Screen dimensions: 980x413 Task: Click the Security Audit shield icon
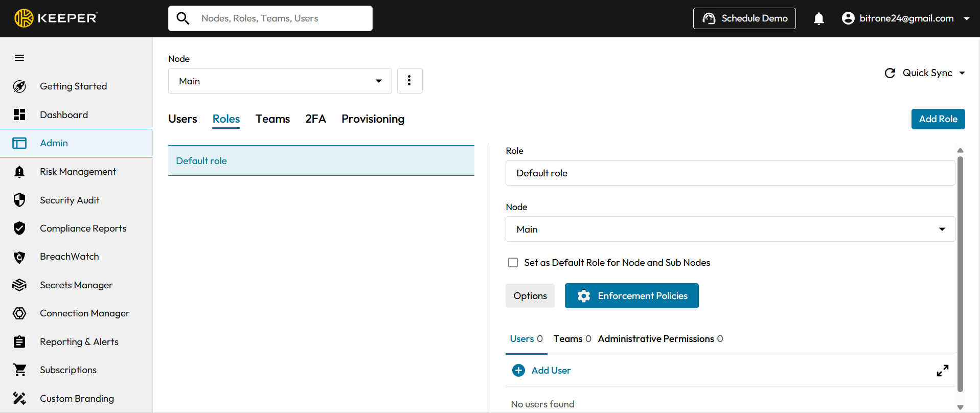pos(19,200)
